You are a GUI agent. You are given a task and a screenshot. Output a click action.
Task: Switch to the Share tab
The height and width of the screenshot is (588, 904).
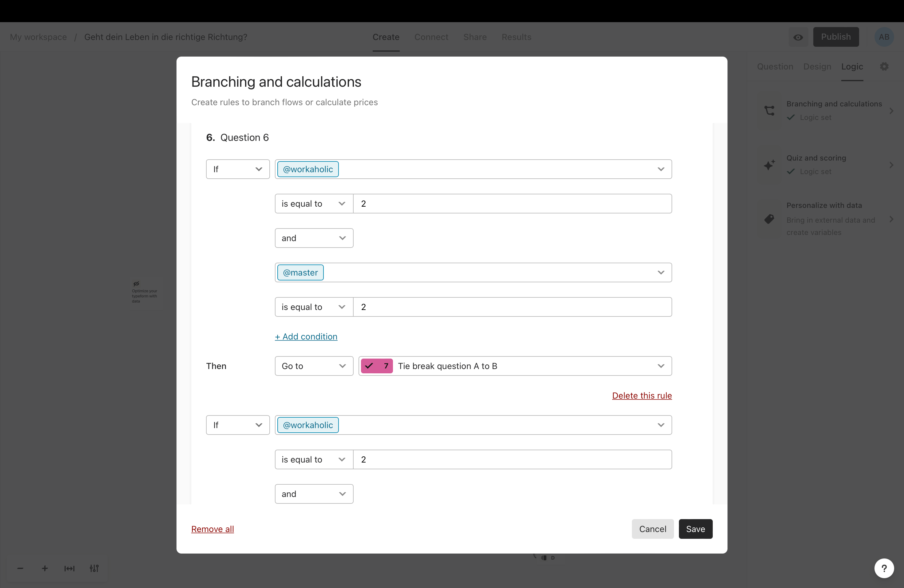475,37
